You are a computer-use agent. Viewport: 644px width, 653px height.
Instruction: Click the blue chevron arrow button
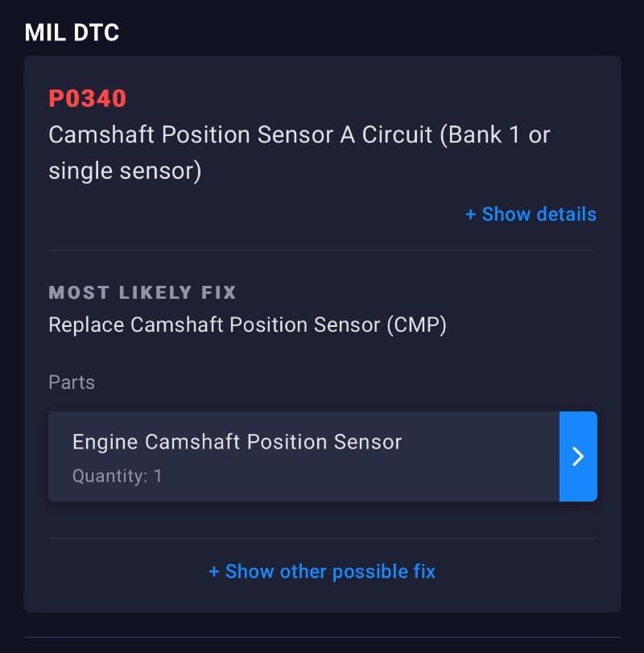click(x=578, y=457)
